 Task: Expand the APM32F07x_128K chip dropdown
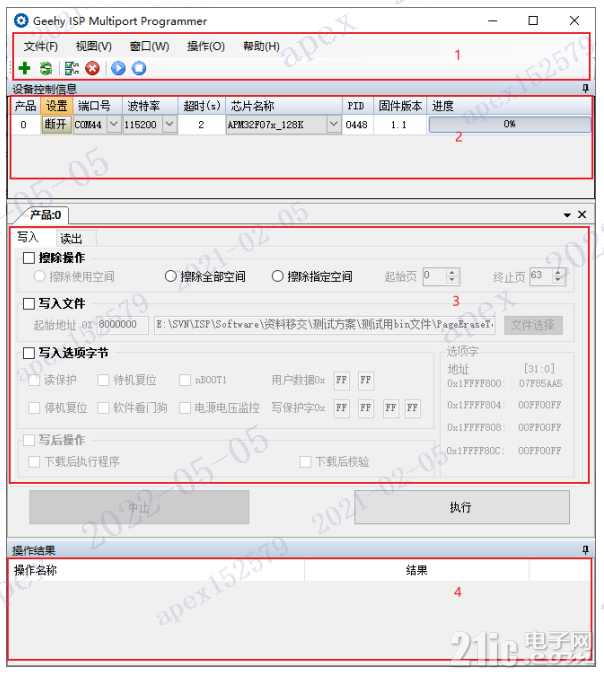(333, 125)
